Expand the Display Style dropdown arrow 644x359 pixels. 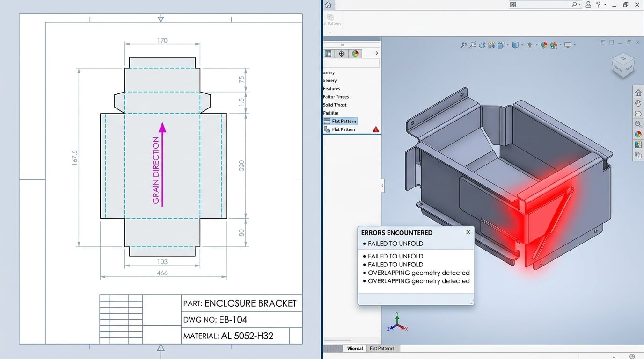tap(522, 44)
